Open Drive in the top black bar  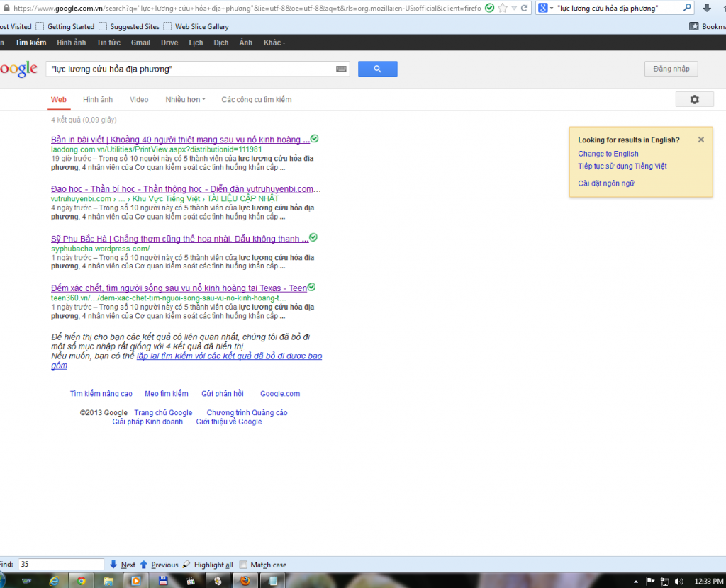[169, 43]
